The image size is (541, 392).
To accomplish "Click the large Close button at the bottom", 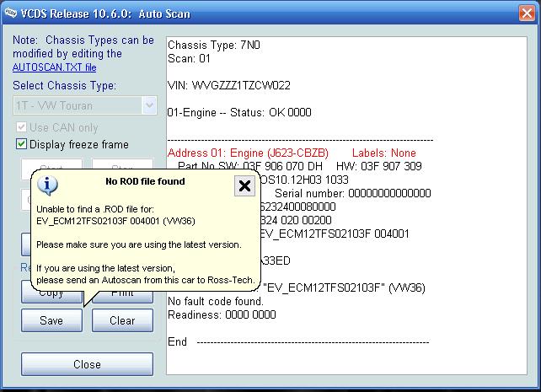I will [87, 364].
